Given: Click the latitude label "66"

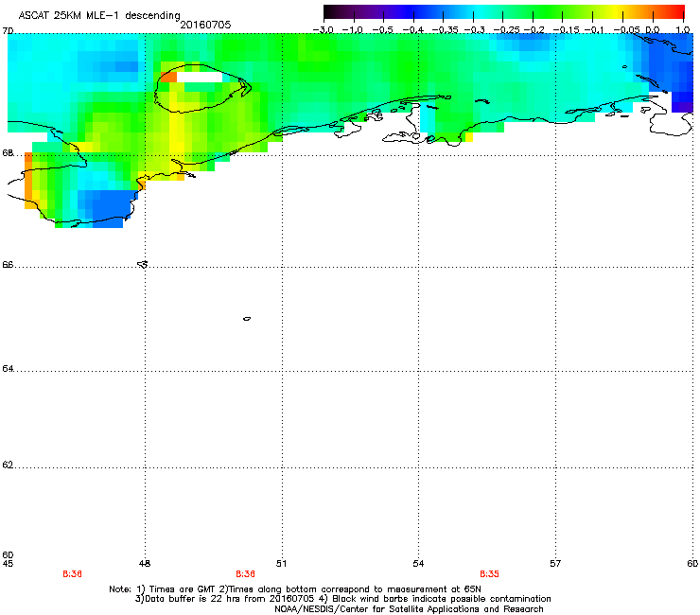Looking at the screenshot, I should [8, 265].
